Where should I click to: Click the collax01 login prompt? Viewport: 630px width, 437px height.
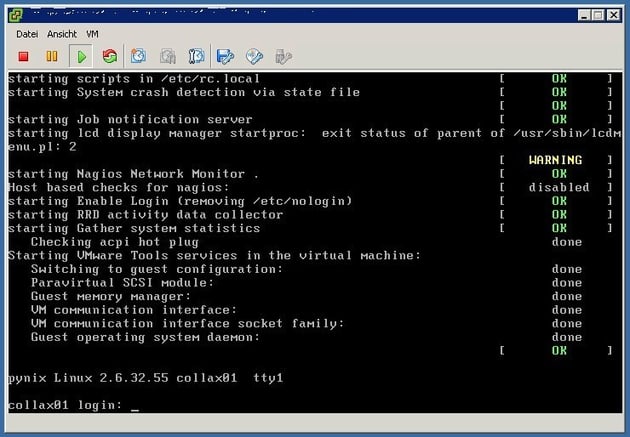(x=74, y=405)
